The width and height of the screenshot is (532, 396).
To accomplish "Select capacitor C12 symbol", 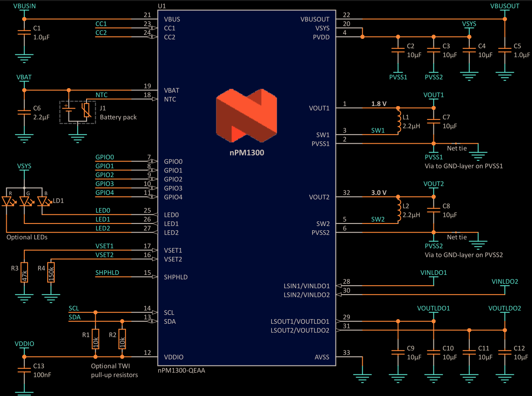I will [x=505, y=353].
